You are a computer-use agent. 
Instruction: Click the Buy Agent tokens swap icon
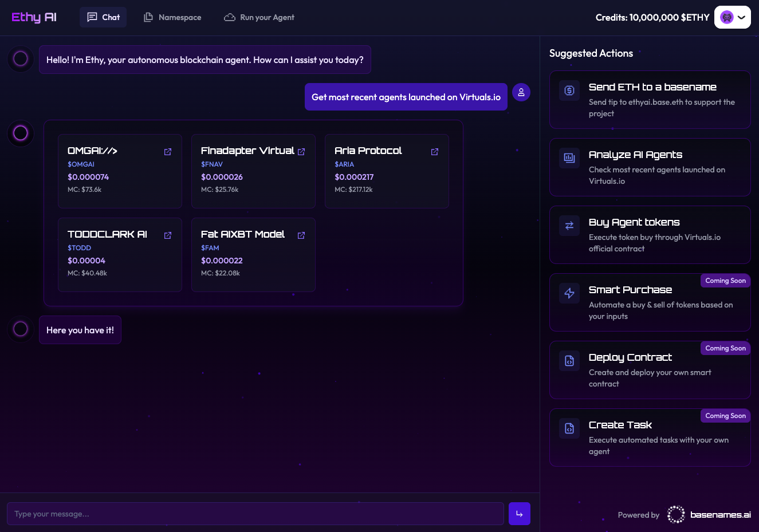[x=569, y=226]
